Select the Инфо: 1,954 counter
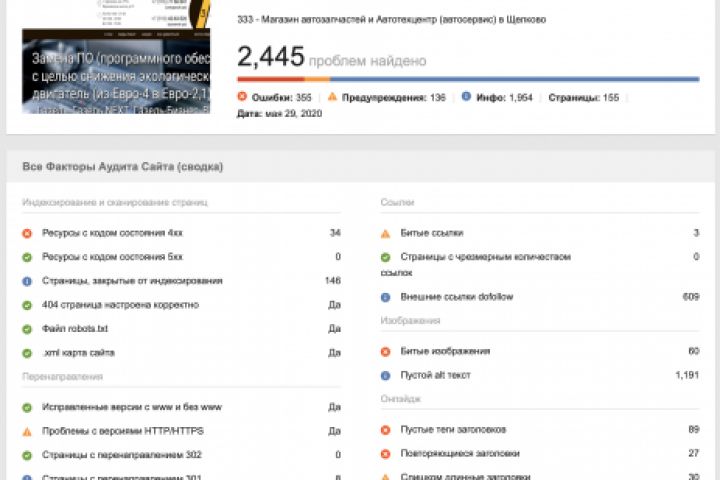 coord(504,97)
